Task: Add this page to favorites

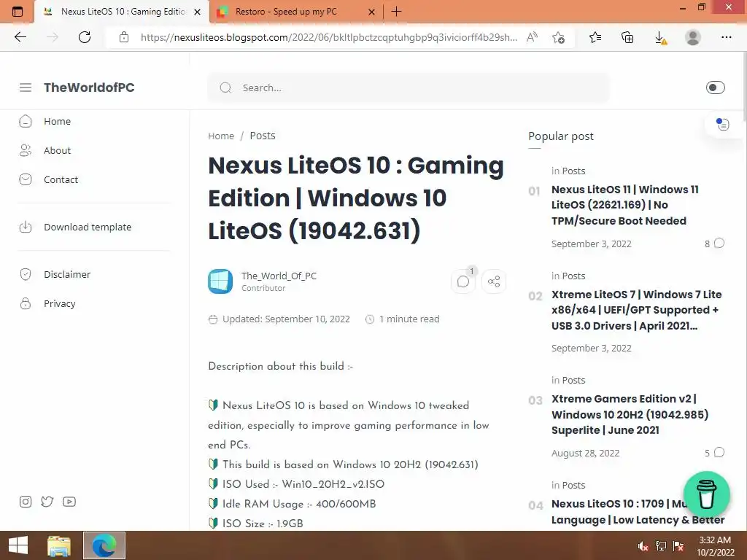Action: pyautogui.click(x=558, y=37)
